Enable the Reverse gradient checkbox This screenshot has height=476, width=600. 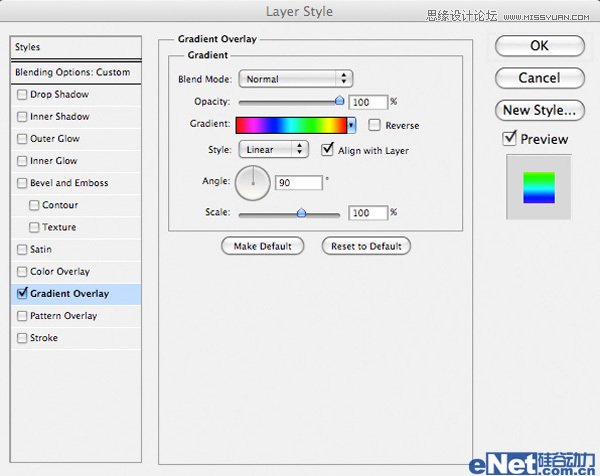[x=375, y=126]
